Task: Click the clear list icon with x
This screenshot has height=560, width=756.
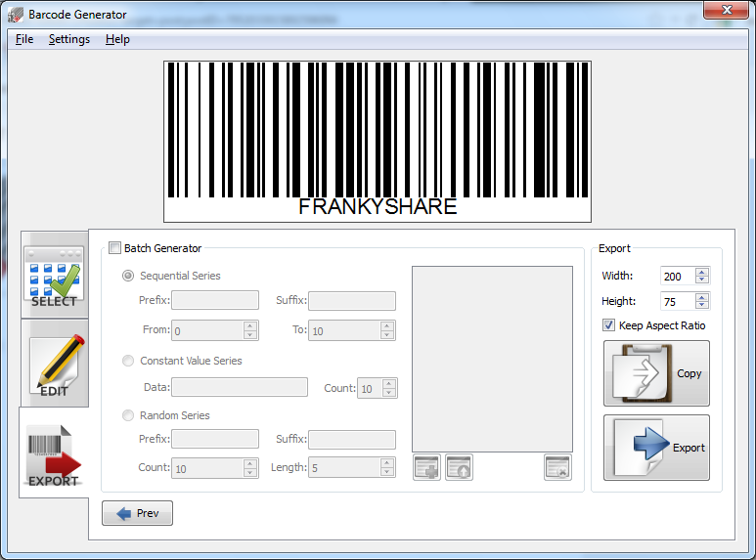Action: (557, 467)
